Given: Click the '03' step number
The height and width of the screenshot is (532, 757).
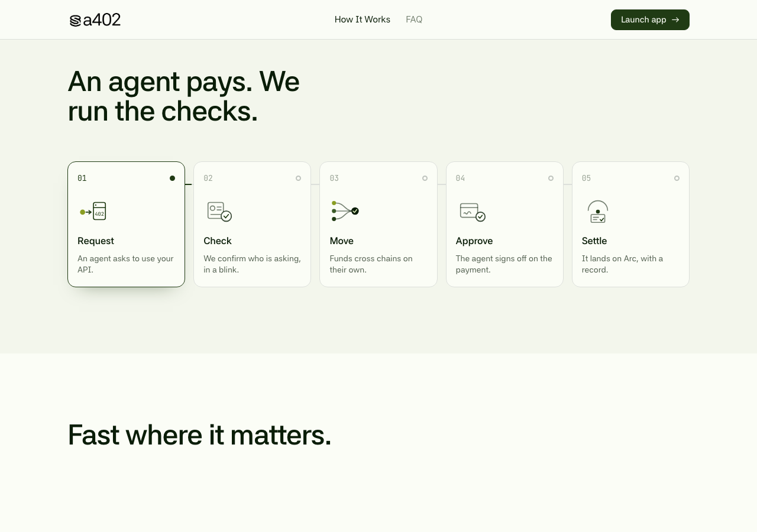Looking at the screenshot, I should [x=334, y=178].
